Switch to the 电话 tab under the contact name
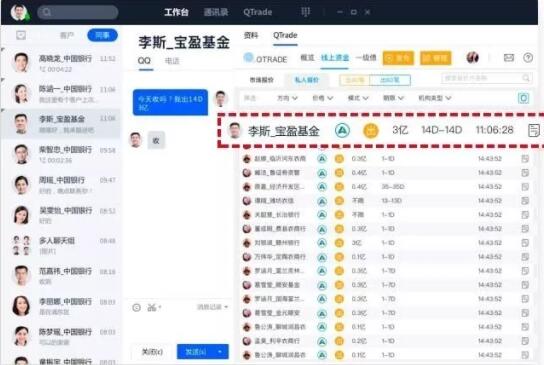Image resolution: width=544 pixels, height=365 pixels. [172, 61]
